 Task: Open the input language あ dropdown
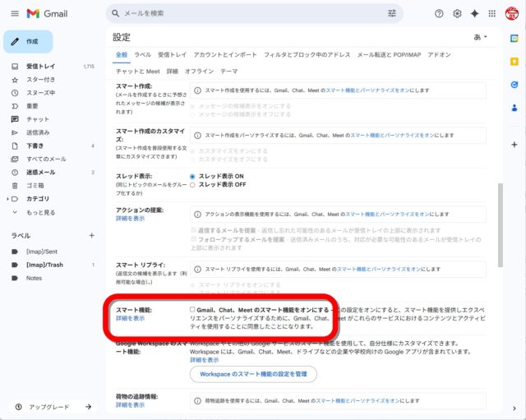click(x=480, y=37)
